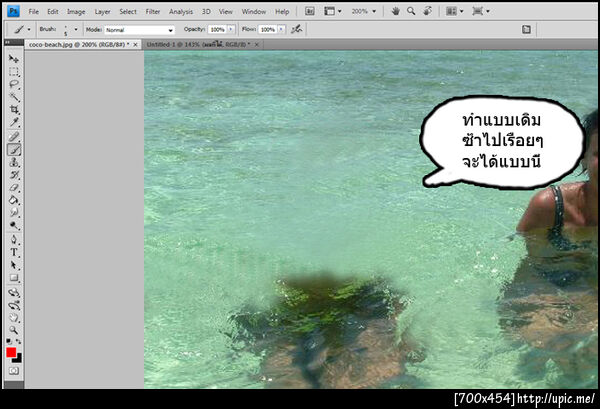Open the blending Mode dropdown
Screen dimensions: 600x409
[139, 30]
